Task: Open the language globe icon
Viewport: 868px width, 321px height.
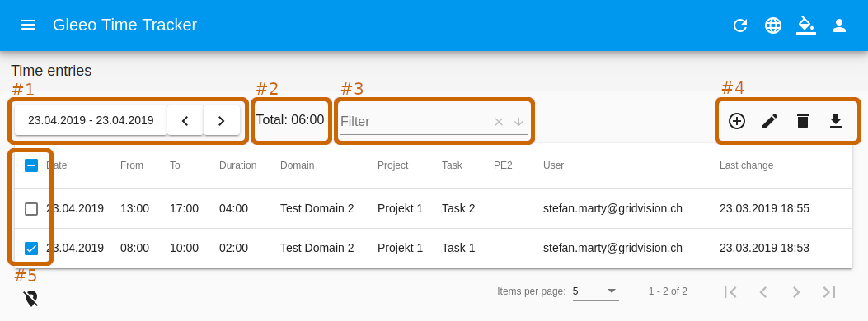Action: 773,26
